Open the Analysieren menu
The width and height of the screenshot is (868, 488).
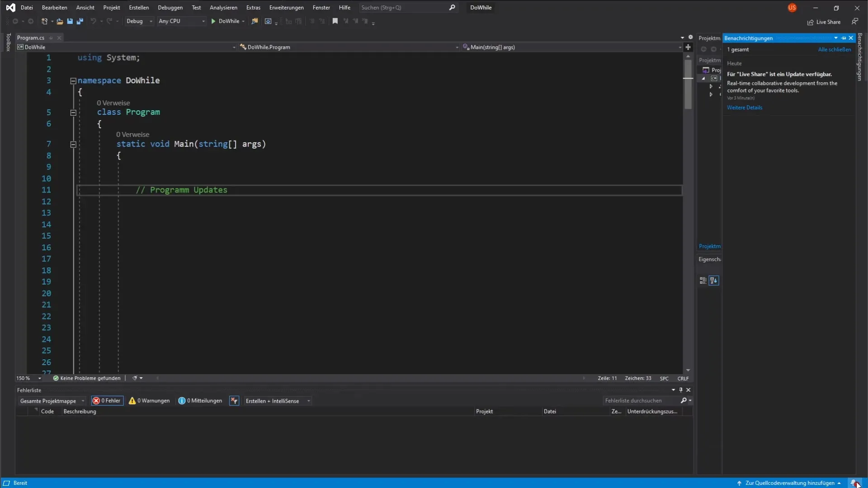pos(223,8)
